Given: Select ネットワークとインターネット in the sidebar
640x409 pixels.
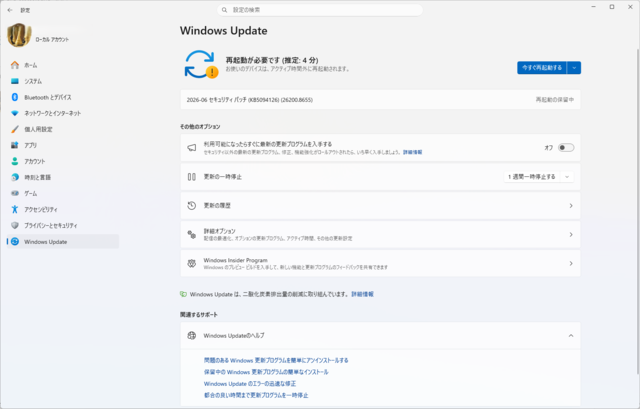Looking at the screenshot, I should coord(63,113).
